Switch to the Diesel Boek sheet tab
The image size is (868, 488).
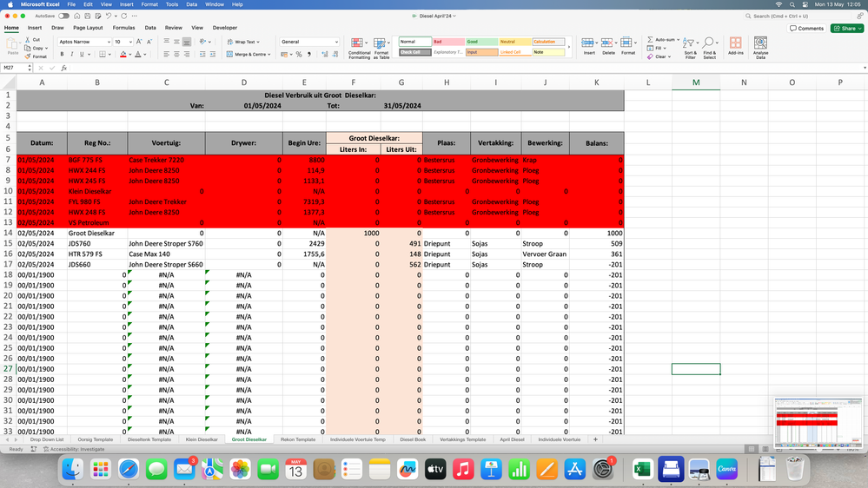(x=413, y=439)
